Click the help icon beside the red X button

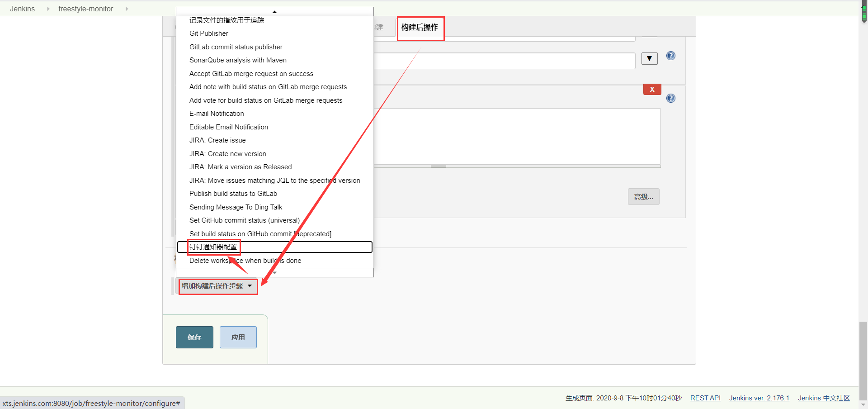671,98
